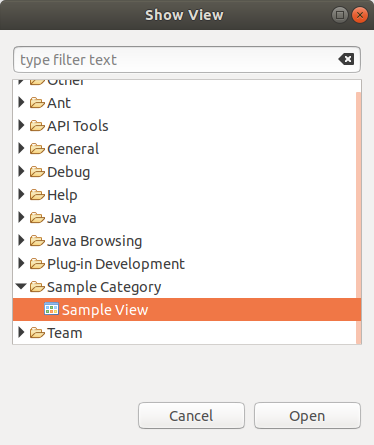Screen dimensions: 374x445
Task: Maximize the Show View dialog
Action: tap(340, 15)
